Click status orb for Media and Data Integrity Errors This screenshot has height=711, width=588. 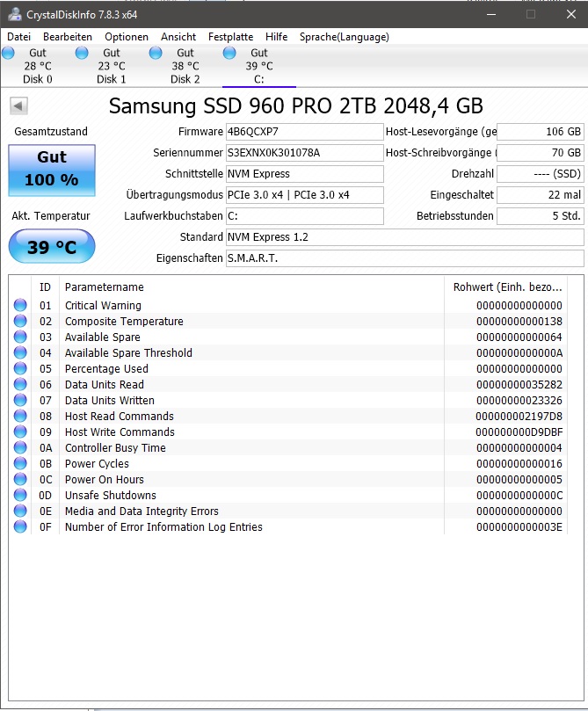click(20, 511)
